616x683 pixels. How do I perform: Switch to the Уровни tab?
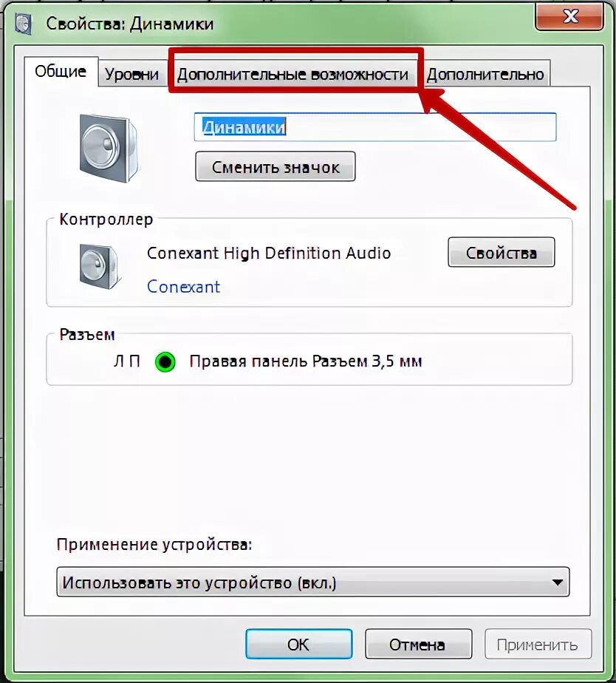coord(132,74)
